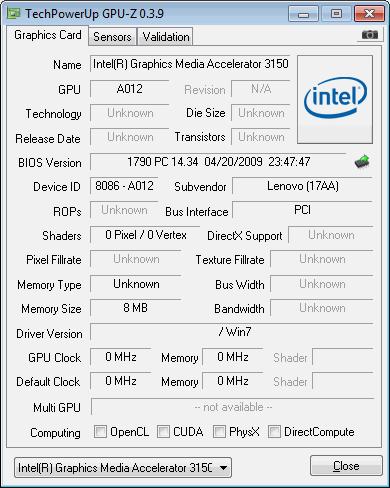
Task: Minimize the GPU-Z window
Action: click(303, 14)
